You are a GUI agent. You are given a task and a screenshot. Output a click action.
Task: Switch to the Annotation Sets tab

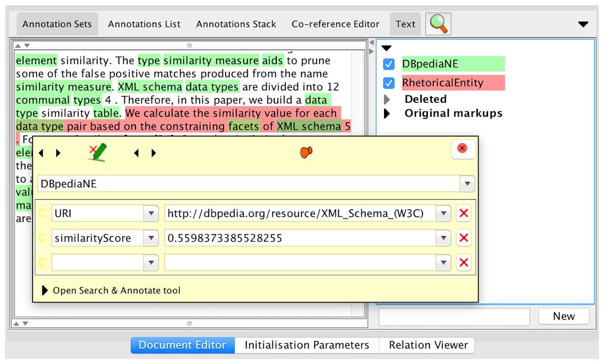pos(57,24)
